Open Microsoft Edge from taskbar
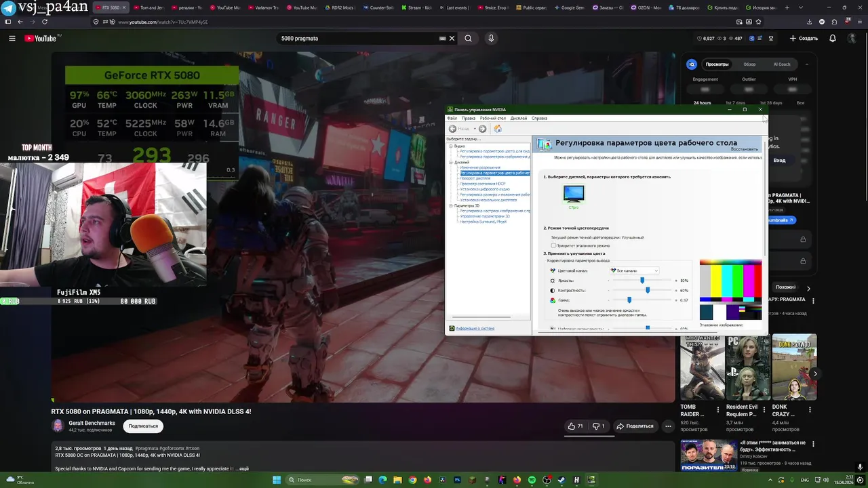The width and height of the screenshot is (868, 488). point(382,480)
